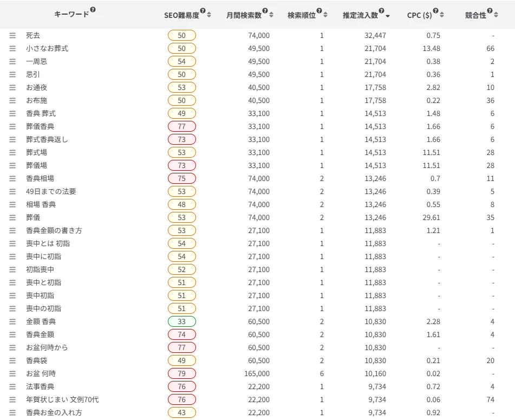Click search rank 6 for お盆 何時
This screenshot has width=515, height=420.
[x=322, y=373]
